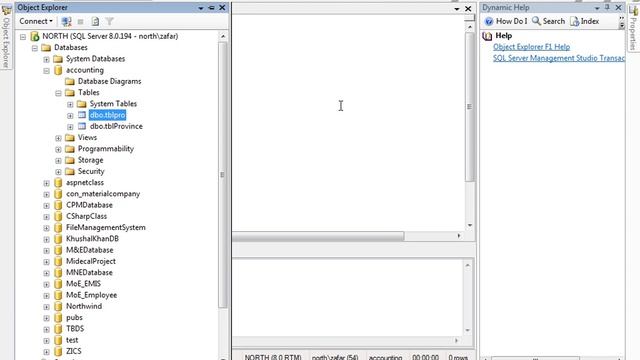Select dbo.tblProvince in the tree

116,126
